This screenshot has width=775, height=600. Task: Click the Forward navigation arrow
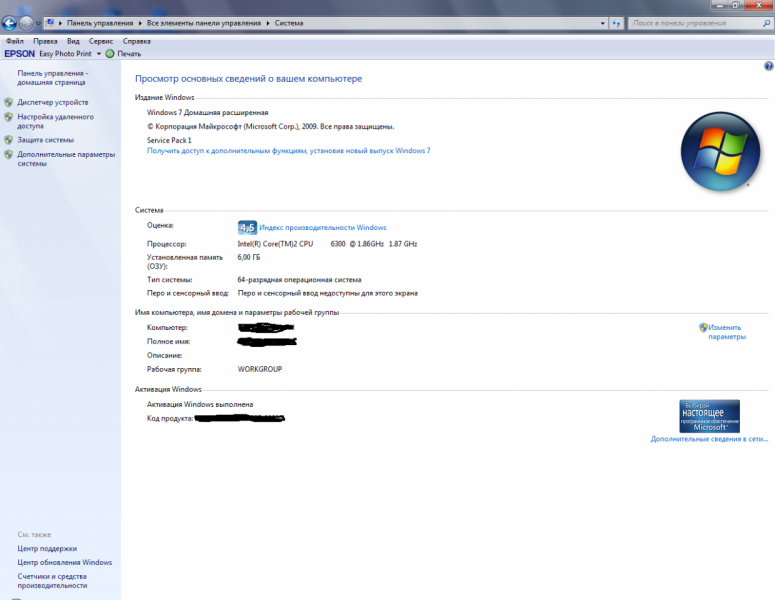[x=26, y=23]
